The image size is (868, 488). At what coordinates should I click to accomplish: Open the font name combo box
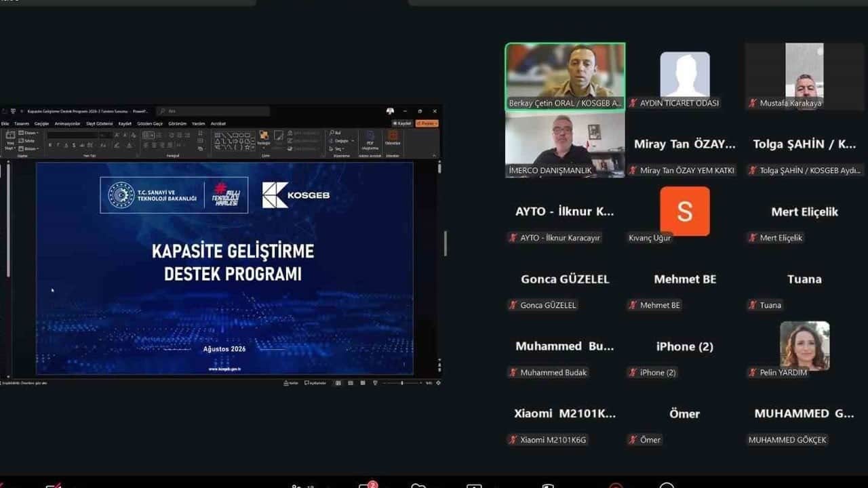pyautogui.click(x=72, y=135)
